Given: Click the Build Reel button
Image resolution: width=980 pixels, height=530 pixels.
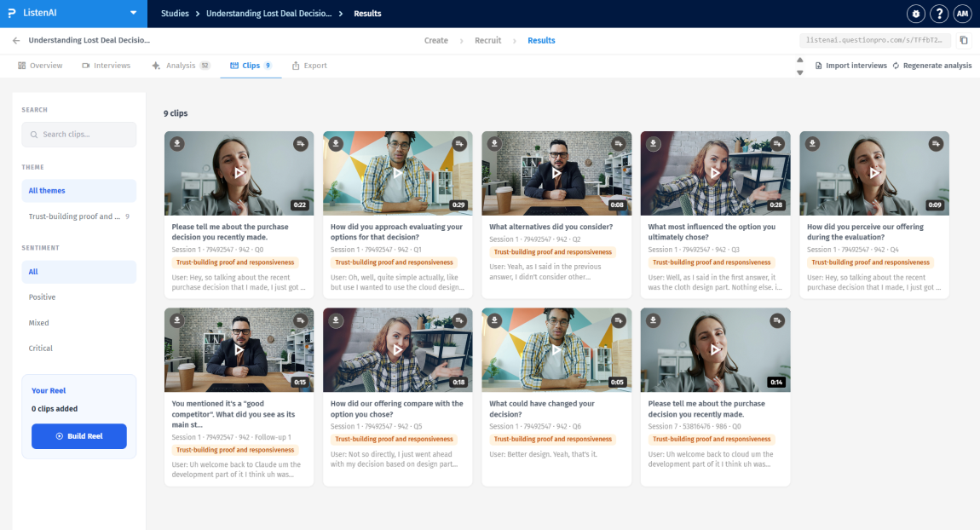Looking at the screenshot, I should tap(79, 436).
